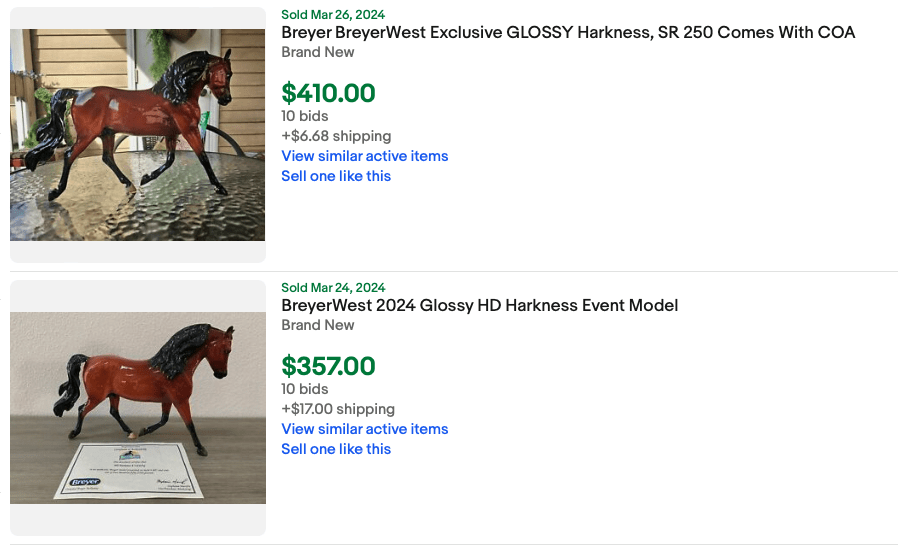This screenshot has width=898, height=545.
Task: View similar active items for $410.00 listing
Action: [364, 156]
